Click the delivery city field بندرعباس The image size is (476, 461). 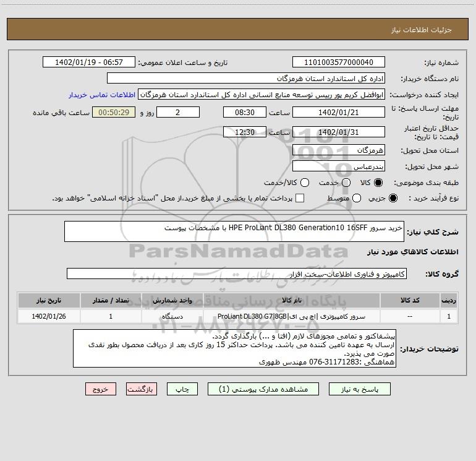339,166
